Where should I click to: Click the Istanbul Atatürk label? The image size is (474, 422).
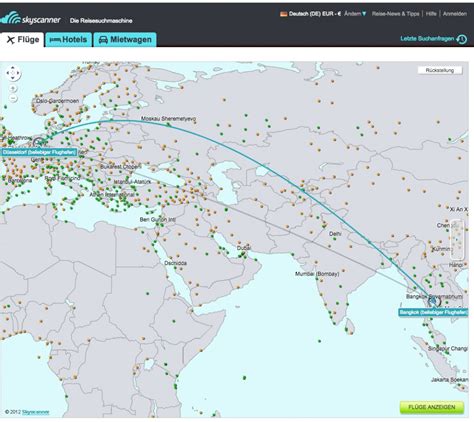point(132,182)
